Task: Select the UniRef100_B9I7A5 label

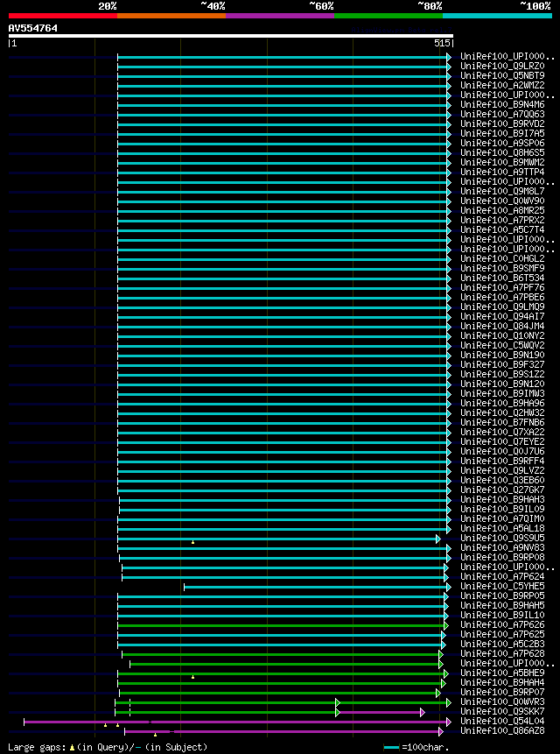Action: pyautogui.click(x=502, y=134)
